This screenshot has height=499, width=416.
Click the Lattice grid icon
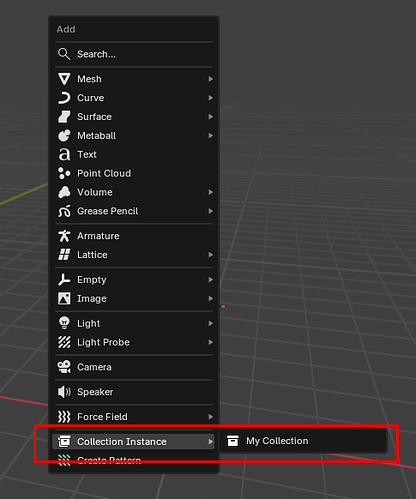pyautogui.click(x=64, y=255)
